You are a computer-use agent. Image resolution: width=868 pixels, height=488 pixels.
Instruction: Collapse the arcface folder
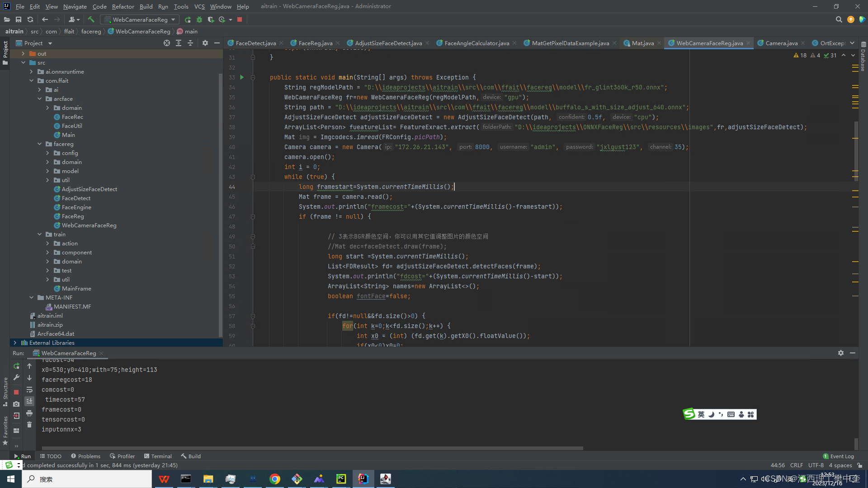[x=39, y=99]
